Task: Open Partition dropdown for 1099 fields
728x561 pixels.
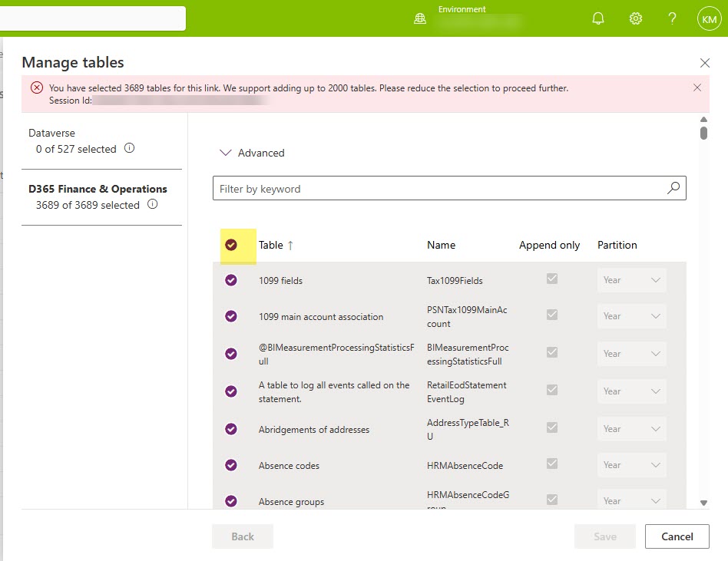Action: [631, 280]
